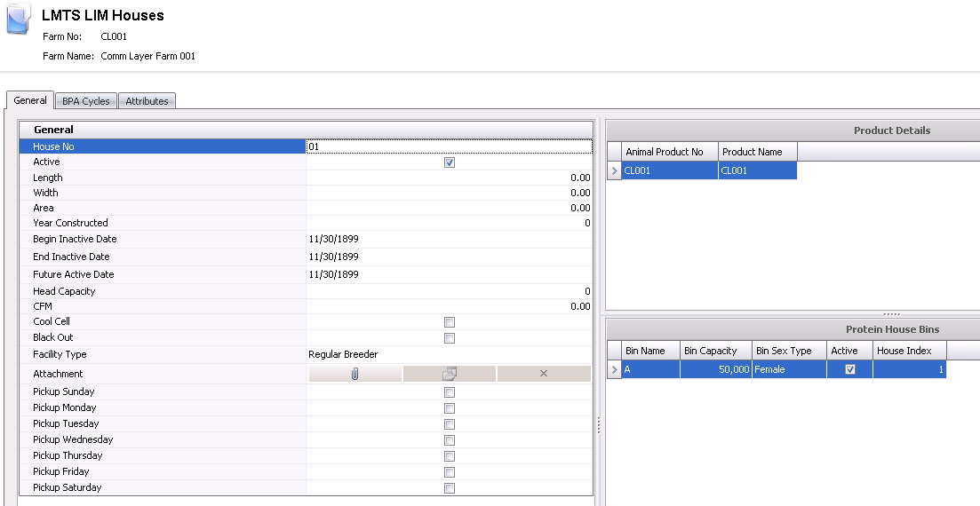Viewport: 980px width, 506px height.
Task: Click the remove attachment X icon
Action: (544, 374)
